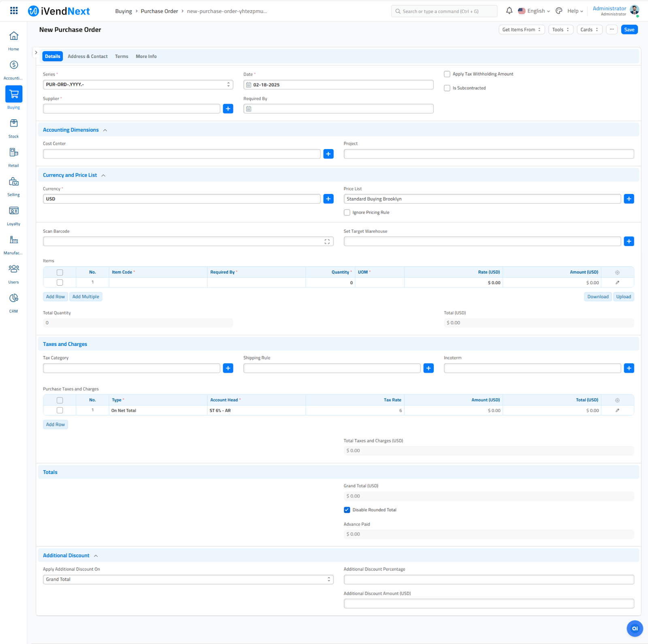Click plus button next to Currency field
The width and height of the screenshot is (648, 644).
tap(328, 199)
